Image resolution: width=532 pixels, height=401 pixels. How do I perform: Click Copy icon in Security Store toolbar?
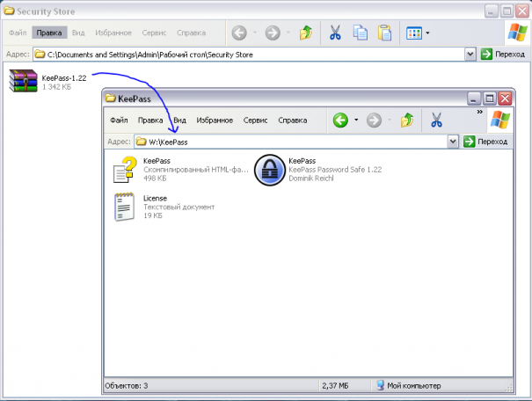[360, 33]
